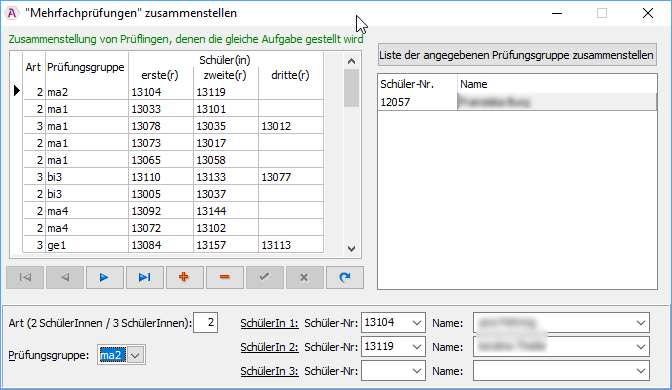Expand the SchülerIn 2 Name dropdown
The image size is (672, 390).
point(641,347)
